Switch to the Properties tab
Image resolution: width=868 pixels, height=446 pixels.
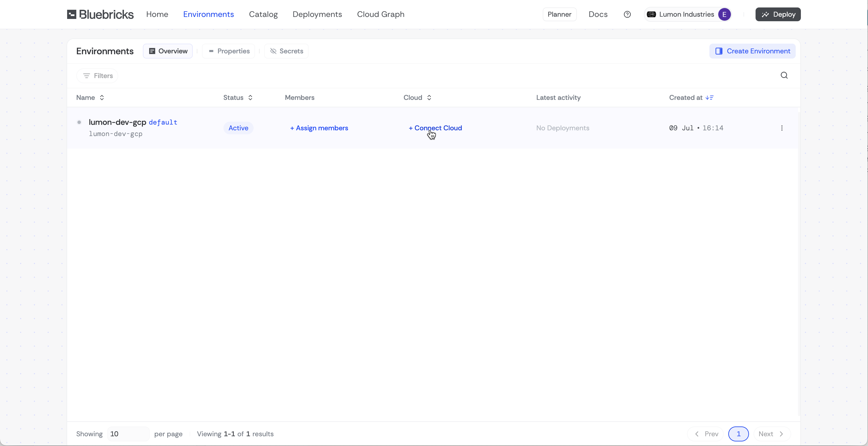[x=229, y=51]
